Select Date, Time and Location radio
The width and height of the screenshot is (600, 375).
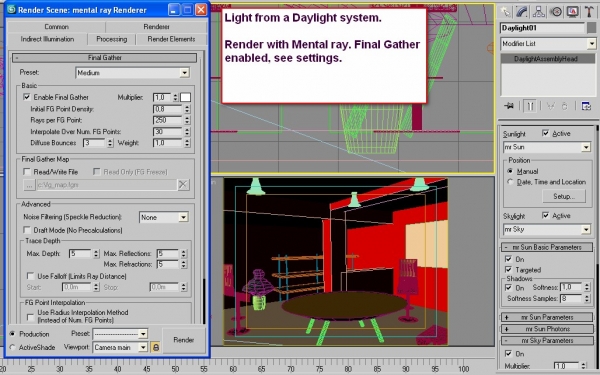click(510, 182)
